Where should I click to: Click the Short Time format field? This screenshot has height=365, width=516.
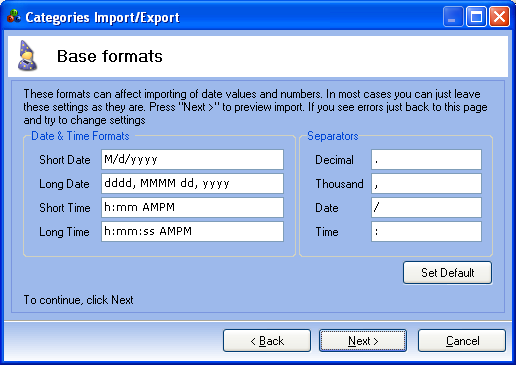pos(192,207)
